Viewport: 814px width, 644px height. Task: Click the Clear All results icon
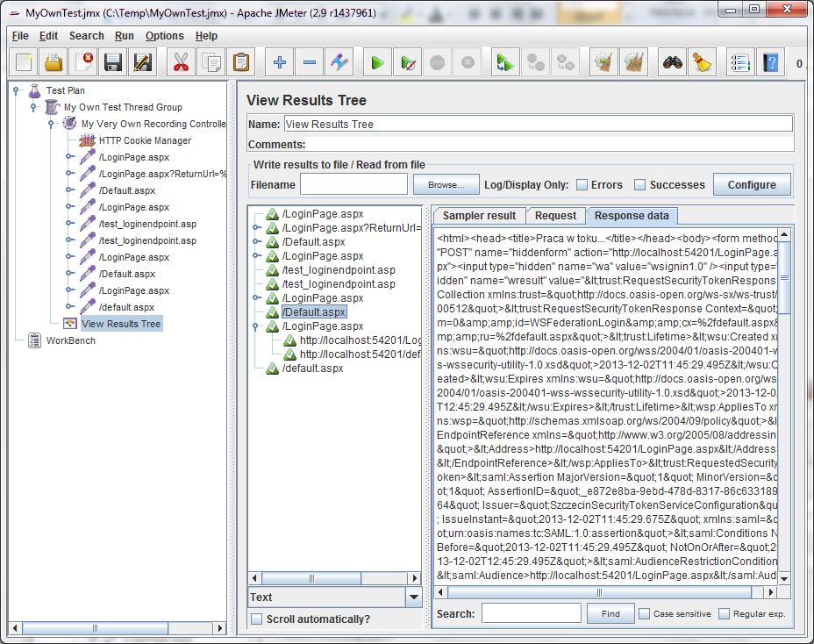tap(633, 63)
